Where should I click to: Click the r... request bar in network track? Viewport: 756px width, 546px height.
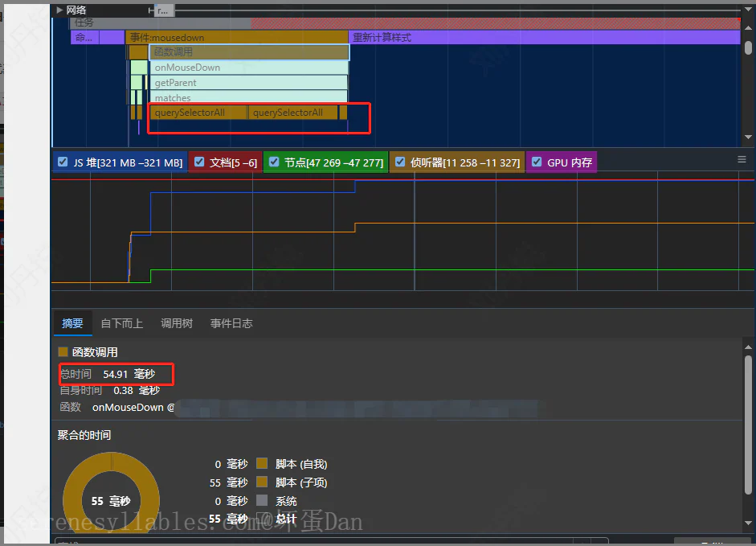point(164,10)
